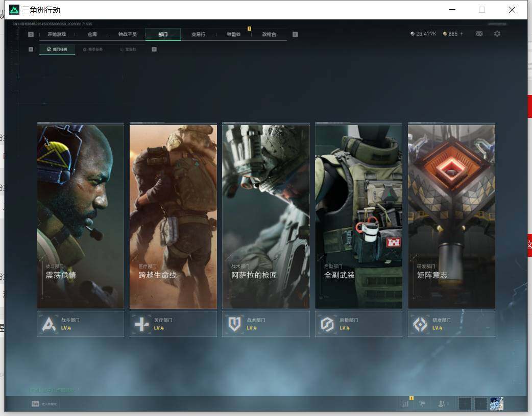Click the 医疗部门 cross emblem icon
The width and height of the screenshot is (532, 416).
coord(141,324)
